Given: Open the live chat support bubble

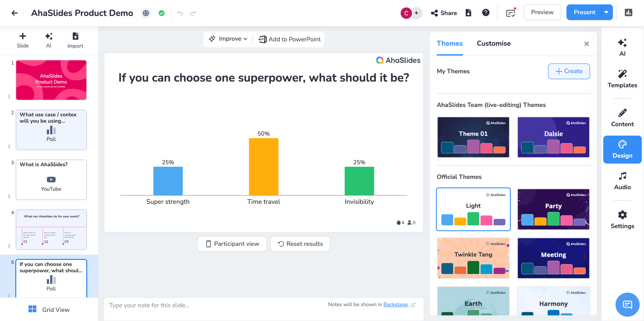Looking at the screenshot, I should pos(627,305).
